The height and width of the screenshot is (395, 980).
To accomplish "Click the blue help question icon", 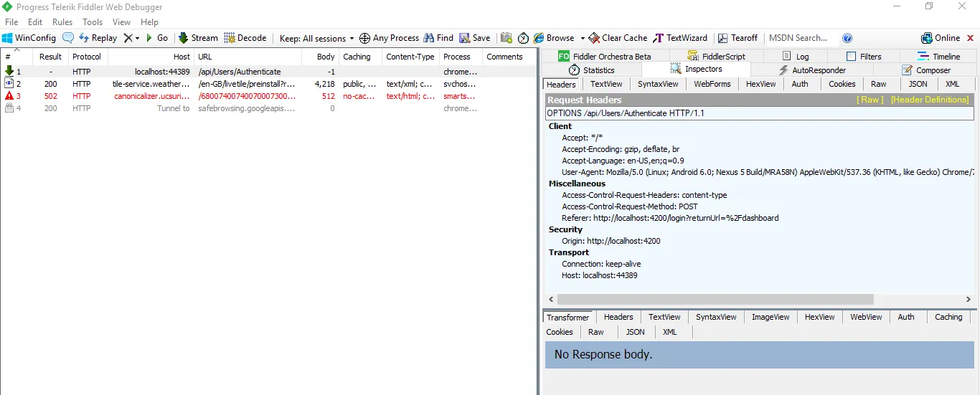I will click(847, 38).
